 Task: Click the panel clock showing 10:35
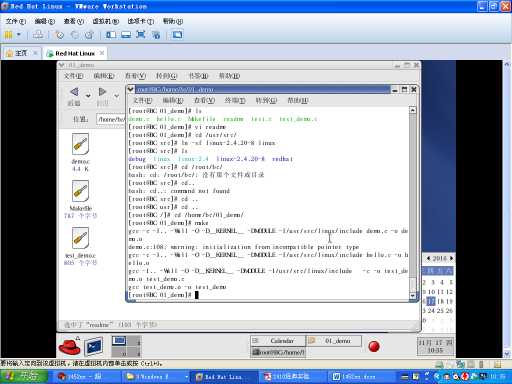pos(435,346)
